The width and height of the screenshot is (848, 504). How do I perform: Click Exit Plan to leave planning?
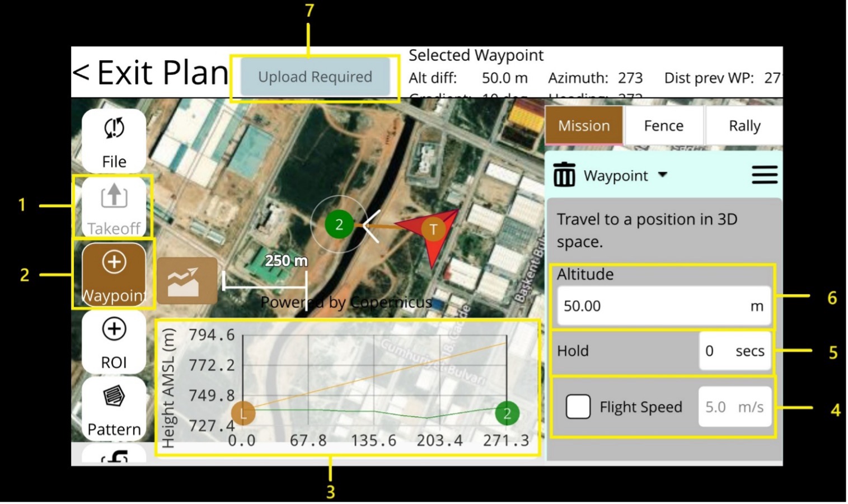coord(150,73)
